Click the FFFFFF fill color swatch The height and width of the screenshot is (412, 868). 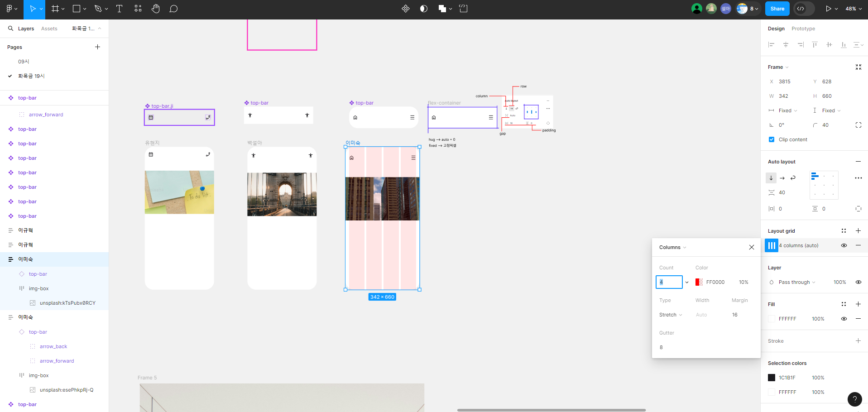pyautogui.click(x=772, y=319)
